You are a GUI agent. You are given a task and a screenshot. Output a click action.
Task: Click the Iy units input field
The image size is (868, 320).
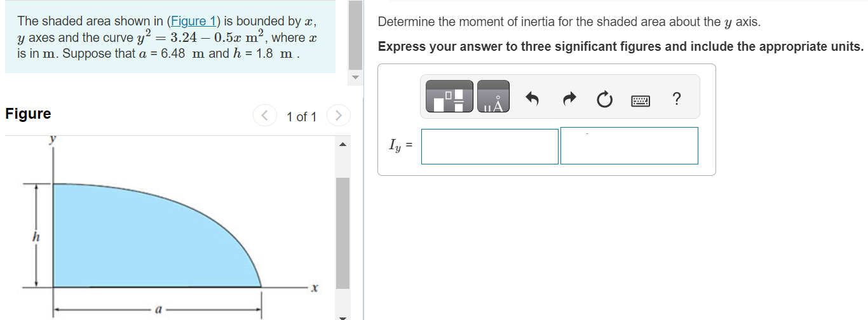(629, 145)
